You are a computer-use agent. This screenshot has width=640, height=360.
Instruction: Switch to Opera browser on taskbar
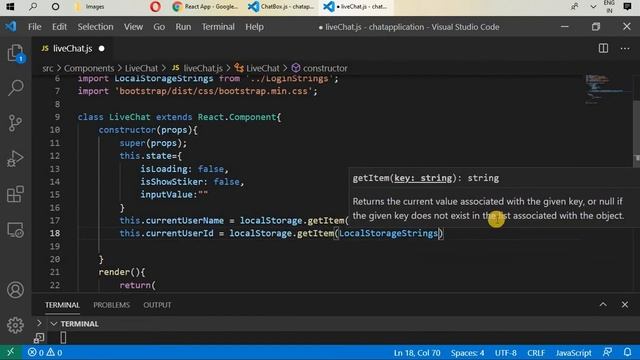coord(155,7)
